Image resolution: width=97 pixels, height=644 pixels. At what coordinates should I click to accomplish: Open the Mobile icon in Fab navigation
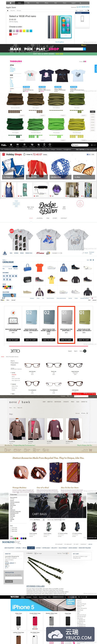[x=44, y=145]
